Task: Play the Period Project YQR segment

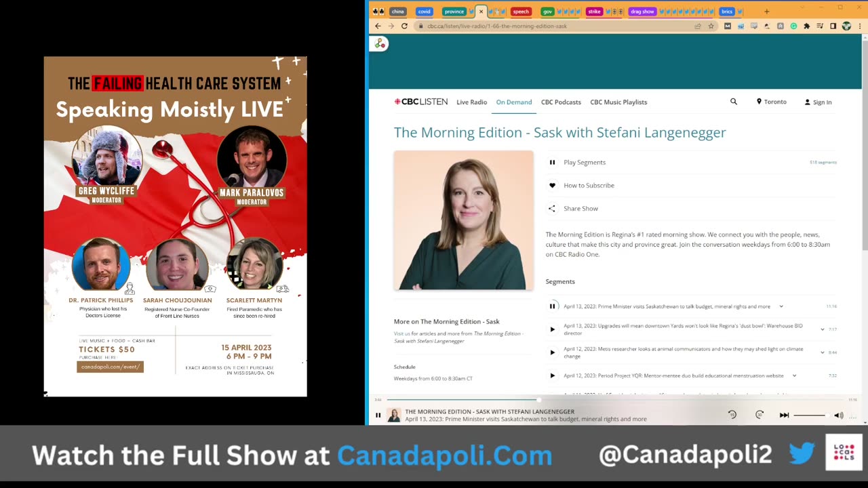Action: [x=552, y=375]
